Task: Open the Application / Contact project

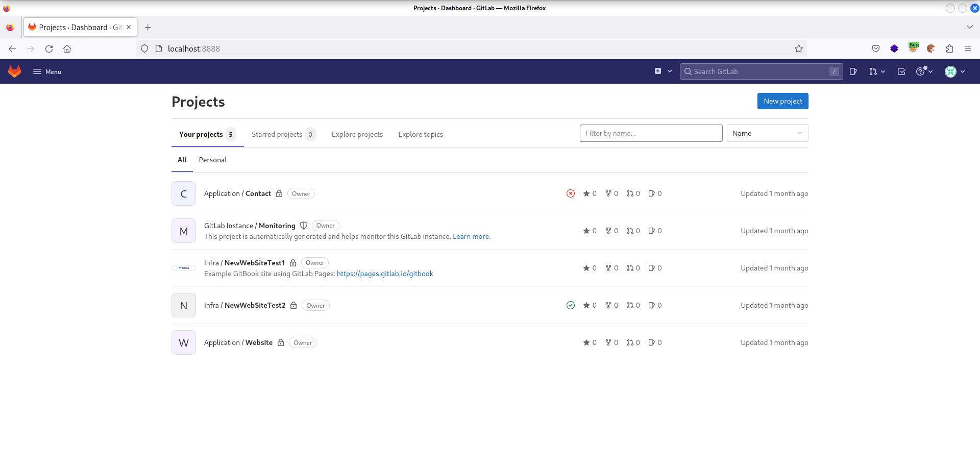Action: 237,193
